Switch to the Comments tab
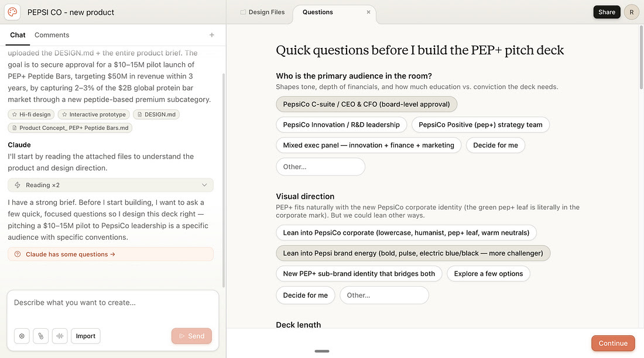 coord(52,35)
